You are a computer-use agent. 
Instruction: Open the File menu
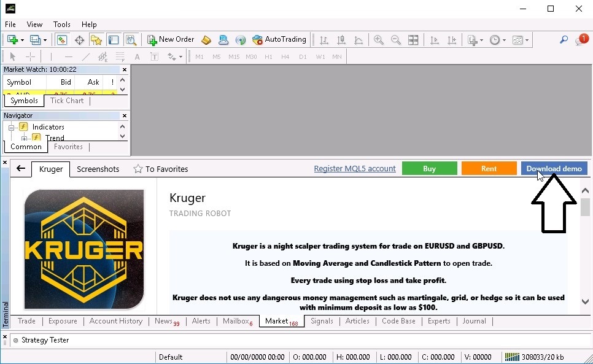pyautogui.click(x=10, y=25)
